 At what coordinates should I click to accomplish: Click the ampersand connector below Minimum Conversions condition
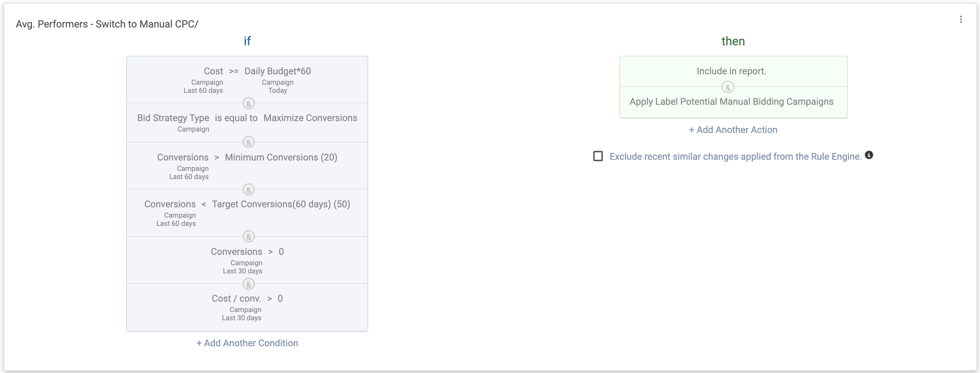click(x=248, y=189)
